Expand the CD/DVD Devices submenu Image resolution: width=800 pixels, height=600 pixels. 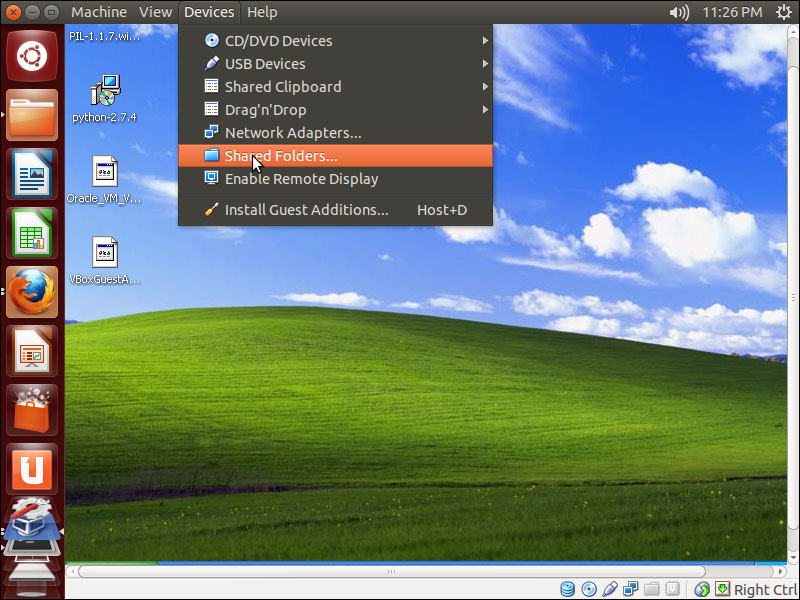[336, 40]
